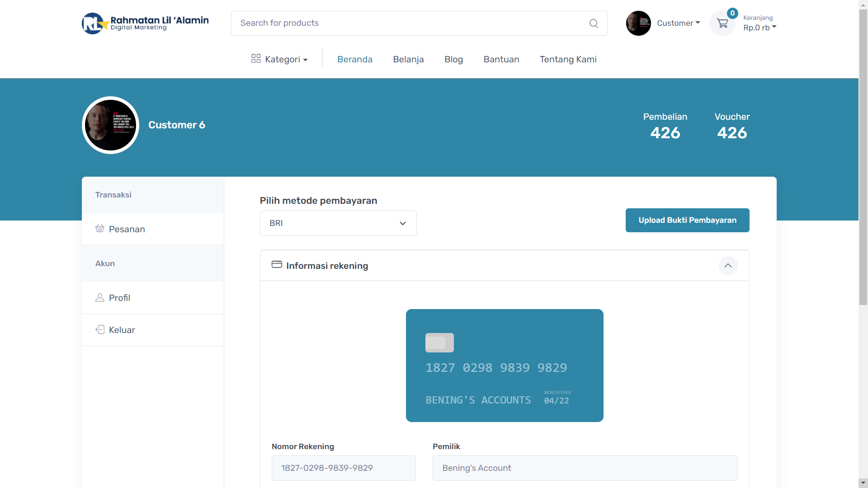This screenshot has width=868, height=488.
Task: Click the header customer avatar
Action: (x=638, y=23)
